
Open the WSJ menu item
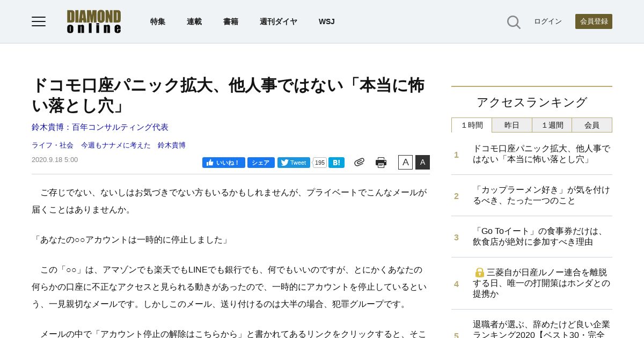(x=326, y=21)
